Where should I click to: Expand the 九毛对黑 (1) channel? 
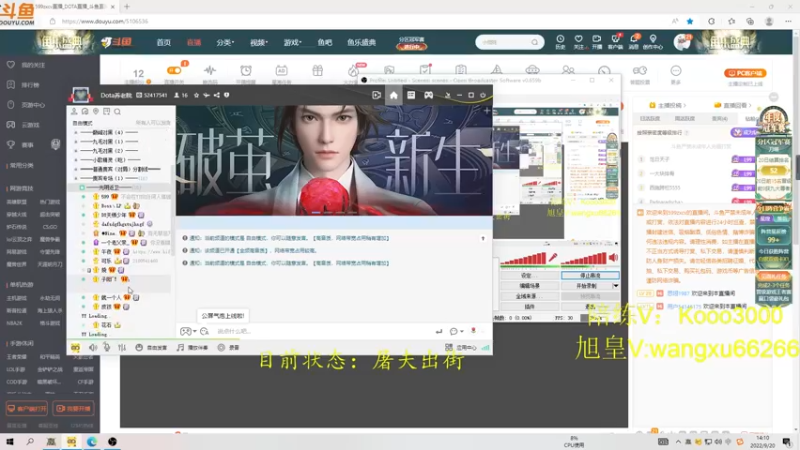pyautogui.click(x=77, y=141)
